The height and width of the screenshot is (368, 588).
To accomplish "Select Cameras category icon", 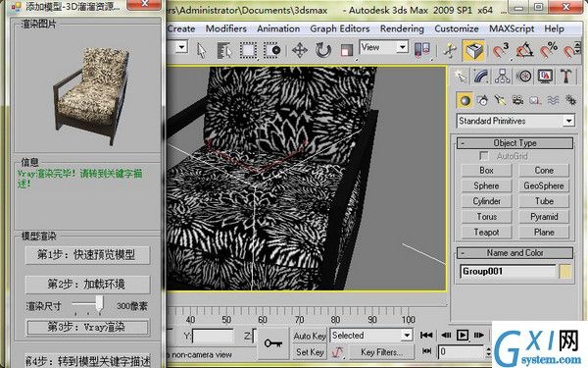I will pos(517,100).
